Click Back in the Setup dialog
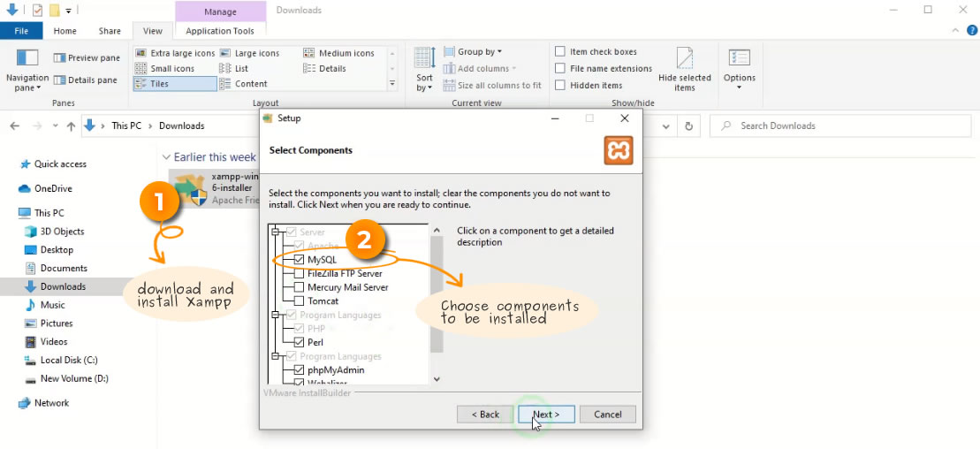The image size is (980, 449). 485,414
